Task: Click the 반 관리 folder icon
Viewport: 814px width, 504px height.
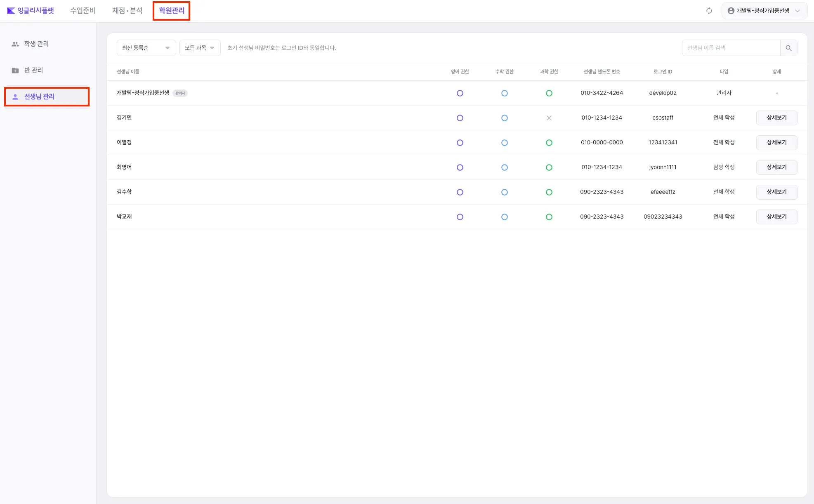Action: (x=15, y=70)
